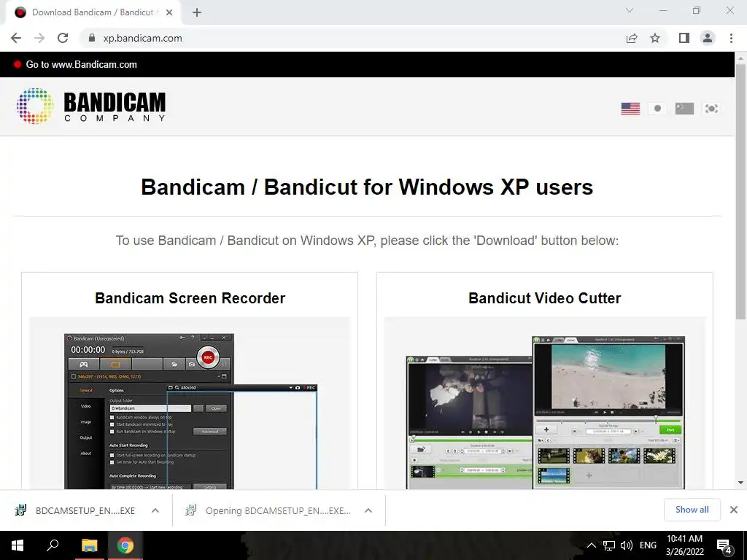Switch language to Korean flag

coord(712,109)
